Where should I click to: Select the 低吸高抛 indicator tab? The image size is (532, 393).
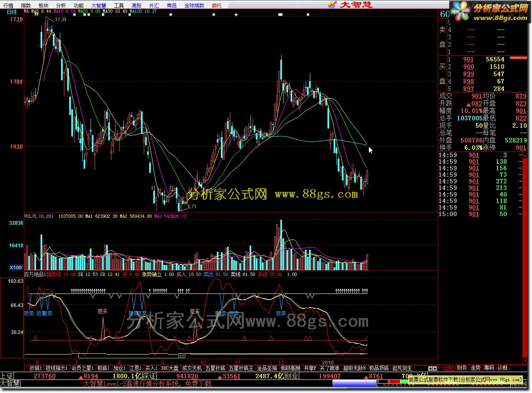(x=291, y=368)
